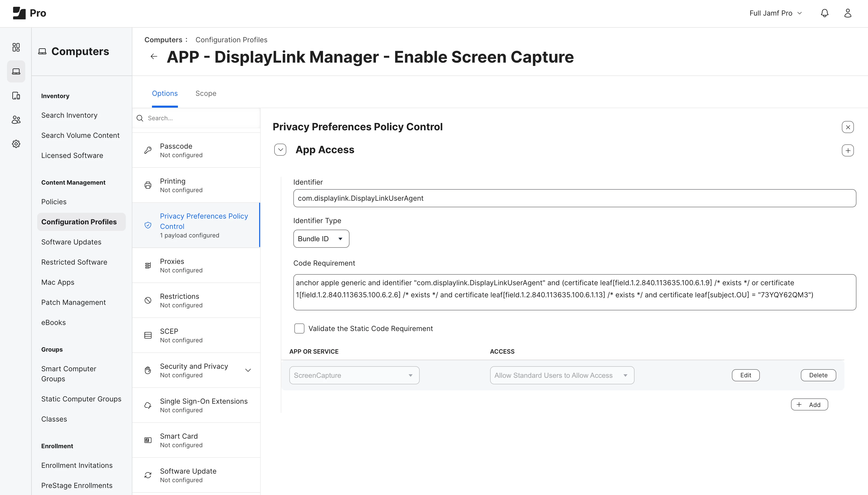Click the Single Sign-On Extensions icon

tap(148, 405)
